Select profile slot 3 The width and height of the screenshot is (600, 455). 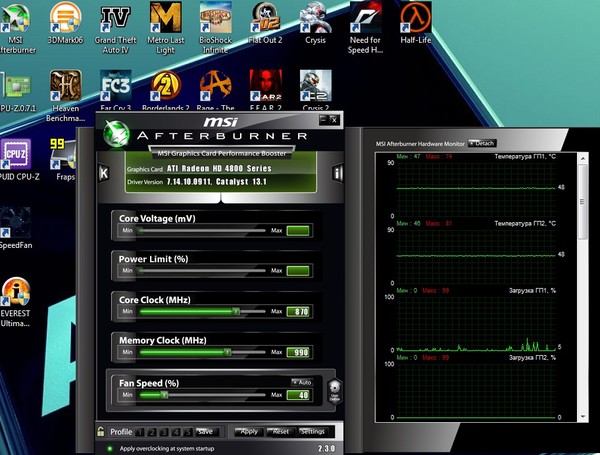pyautogui.click(x=164, y=432)
